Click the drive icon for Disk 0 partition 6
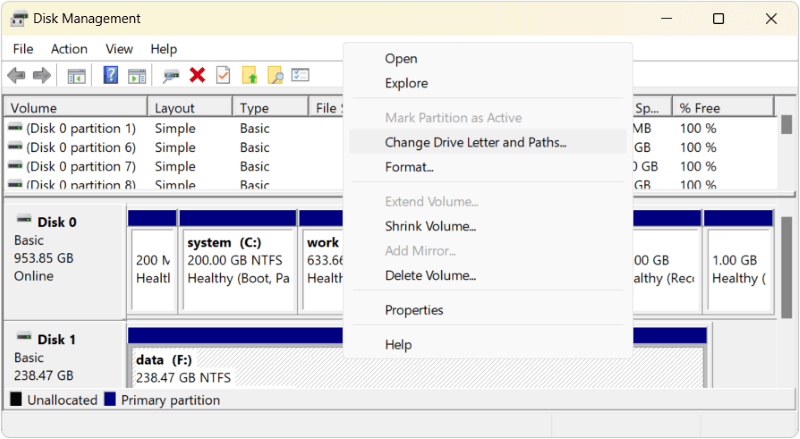 (15, 147)
